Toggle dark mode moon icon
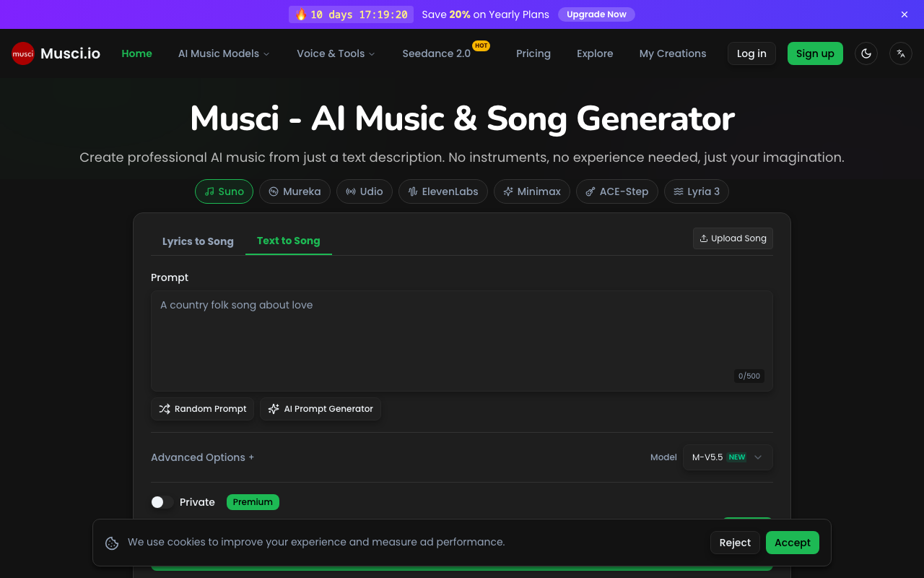The image size is (924, 578). pyautogui.click(x=866, y=53)
